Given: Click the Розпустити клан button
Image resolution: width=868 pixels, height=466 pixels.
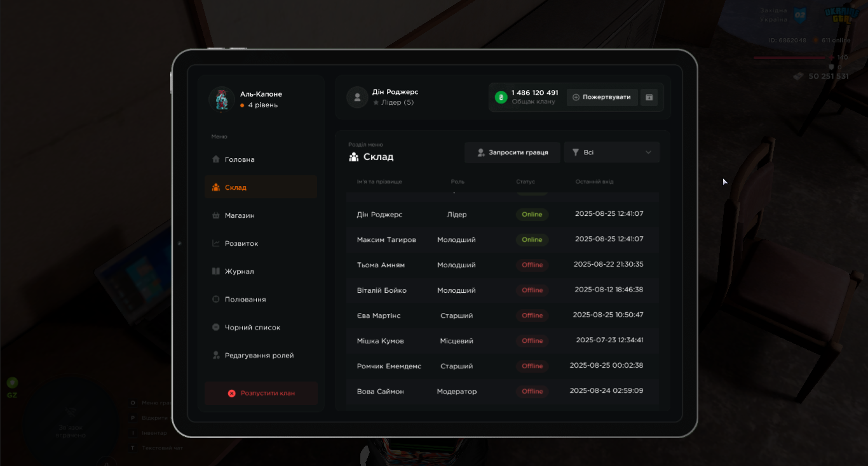Looking at the screenshot, I should 261,393.
